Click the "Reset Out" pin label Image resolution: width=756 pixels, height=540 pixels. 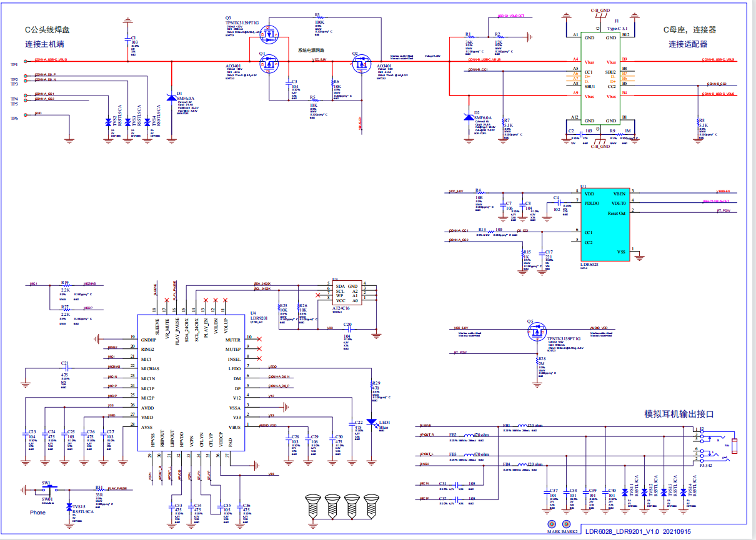tap(616, 214)
